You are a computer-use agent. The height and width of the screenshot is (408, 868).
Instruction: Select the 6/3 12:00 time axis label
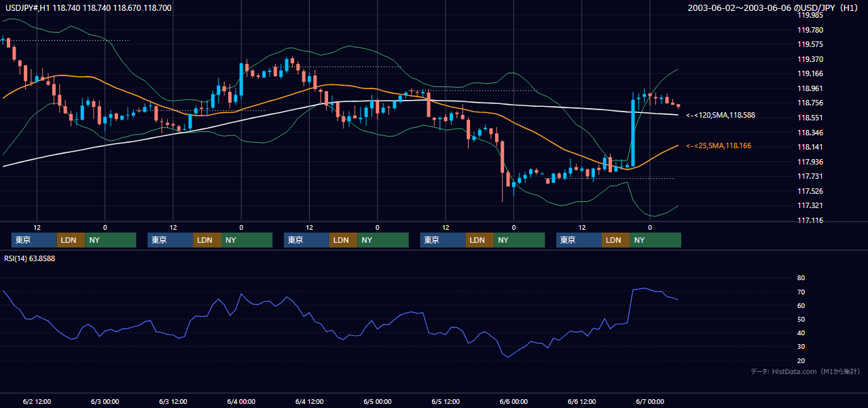point(173,401)
